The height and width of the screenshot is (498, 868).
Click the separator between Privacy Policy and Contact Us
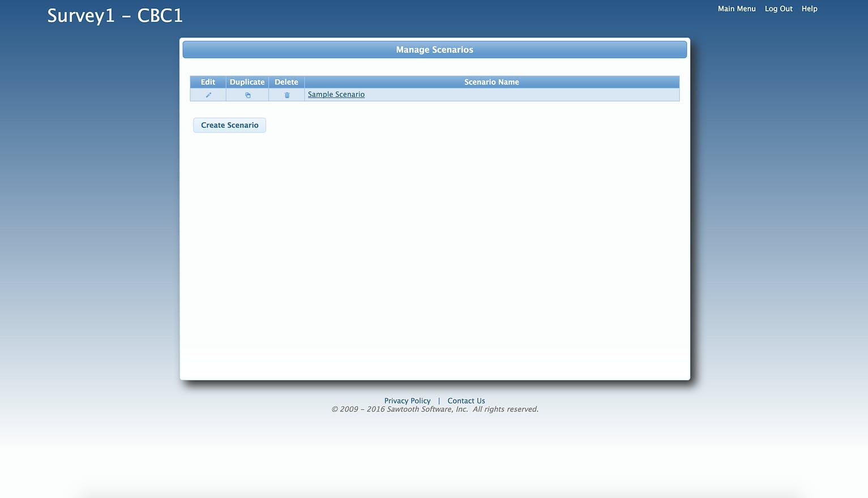[x=439, y=401]
